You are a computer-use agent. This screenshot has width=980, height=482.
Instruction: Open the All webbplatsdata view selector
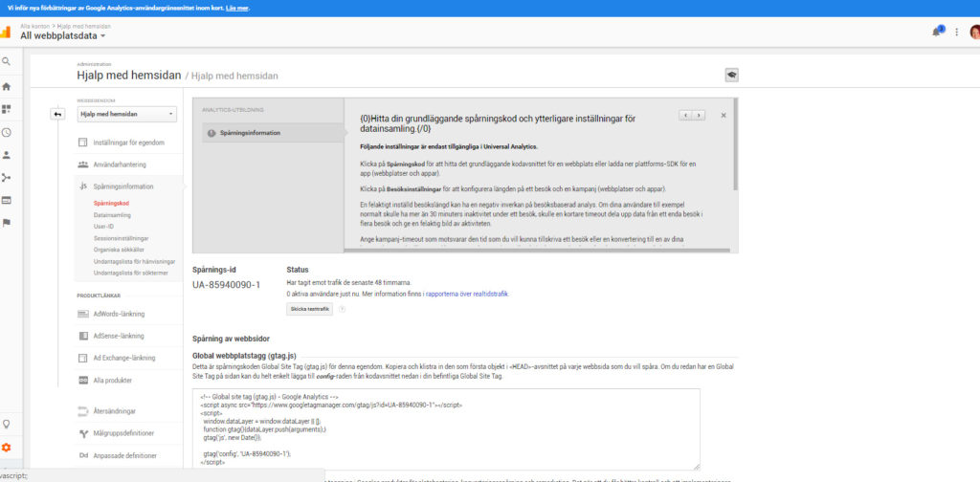click(62, 36)
